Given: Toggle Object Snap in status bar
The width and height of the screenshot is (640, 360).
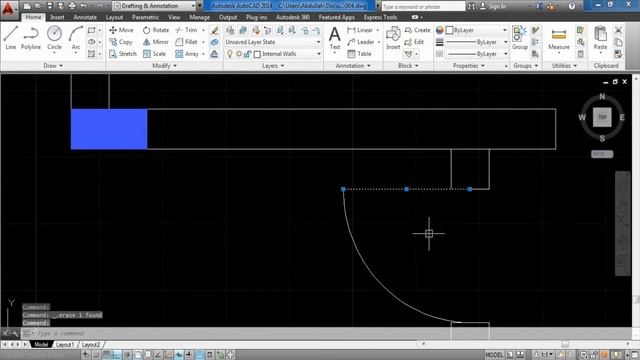Looking at the screenshot, I should (138, 355).
